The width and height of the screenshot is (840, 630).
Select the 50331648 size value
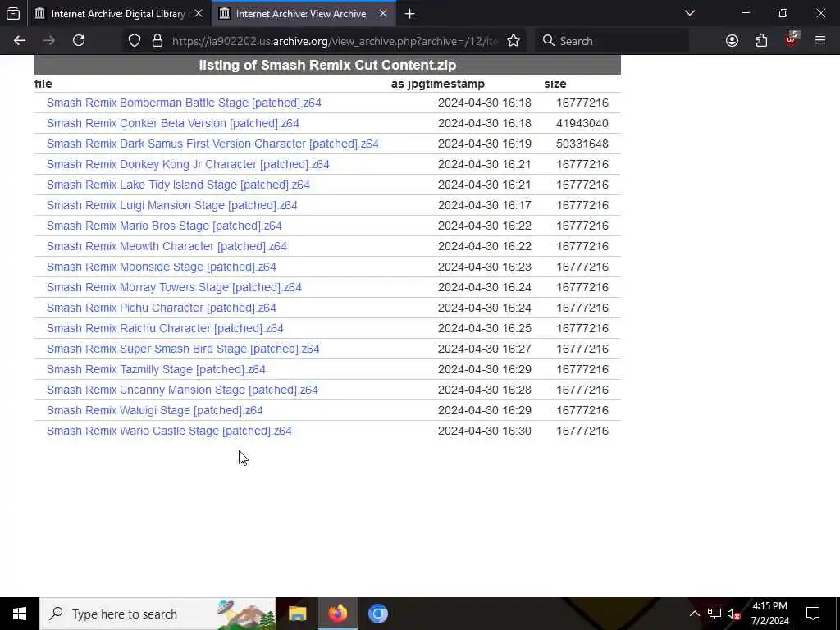582,144
